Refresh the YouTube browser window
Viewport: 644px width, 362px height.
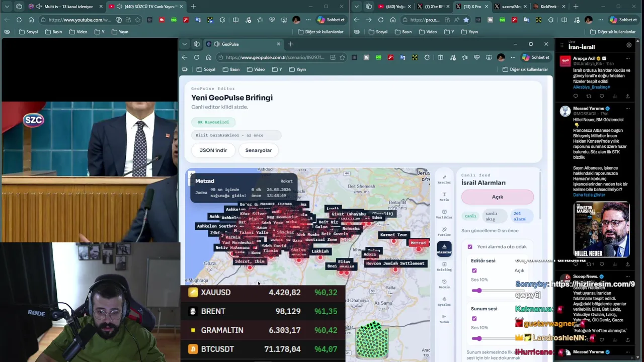click(19, 20)
